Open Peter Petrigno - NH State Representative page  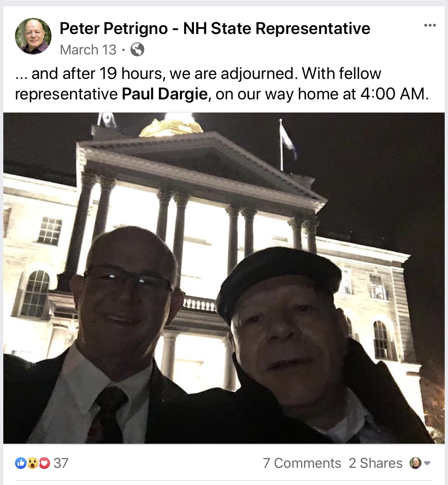tap(215, 29)
